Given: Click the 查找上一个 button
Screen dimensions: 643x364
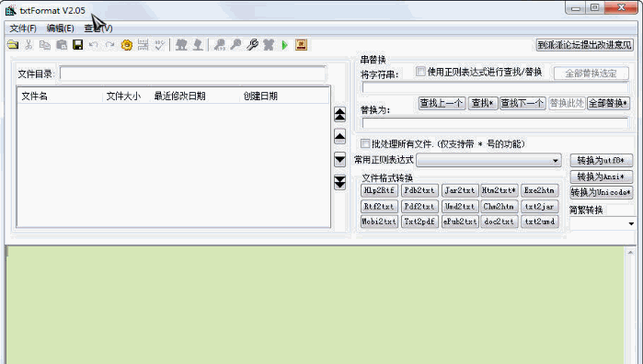Looking at the screenshot, I should (442, 103).
